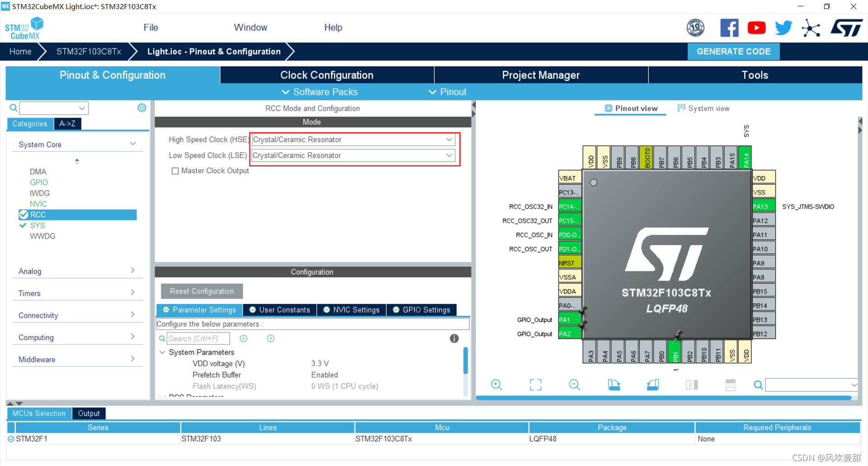Click the PA13 pin on chip
Image resolution: width=868 pixels, height=466 pixels.
pos(764,207)
